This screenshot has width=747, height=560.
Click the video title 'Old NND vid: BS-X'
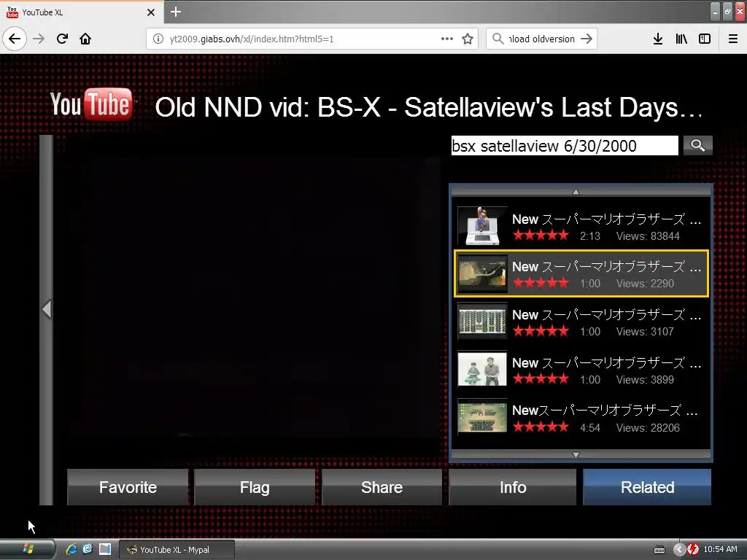click(x=429, y=107)
